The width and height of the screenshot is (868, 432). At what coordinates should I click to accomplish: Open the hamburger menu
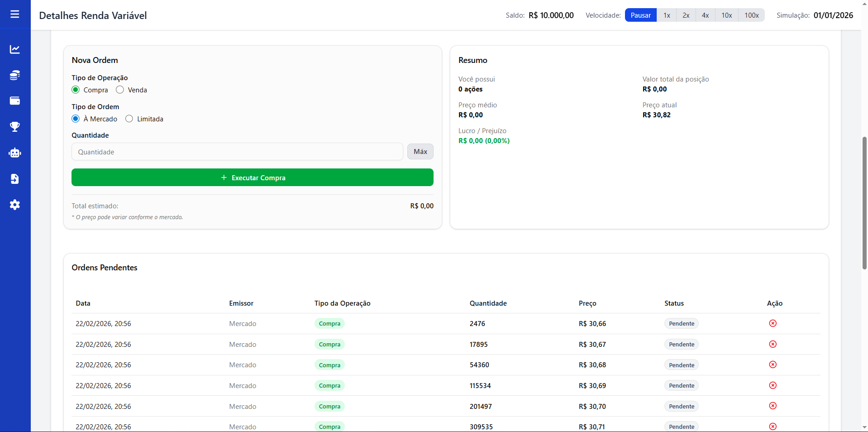(x=15, y=14)
